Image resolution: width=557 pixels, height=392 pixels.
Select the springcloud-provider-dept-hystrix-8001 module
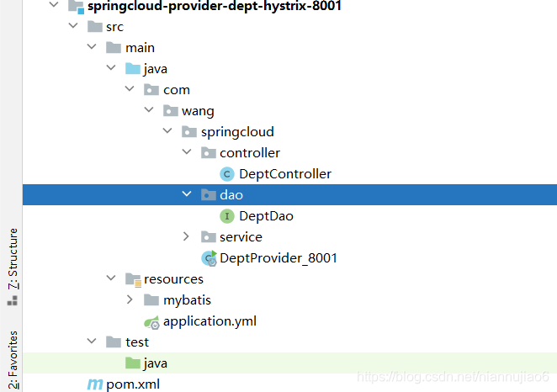tap(215, 6)
